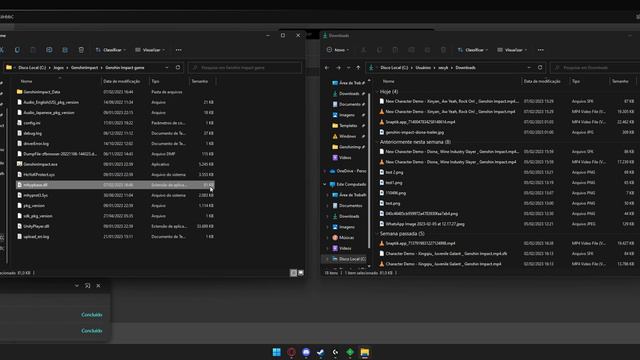The width and height of the screenshot is (640, 360).
Task: Open more options (...) in Downloads window
Action: 540,50
